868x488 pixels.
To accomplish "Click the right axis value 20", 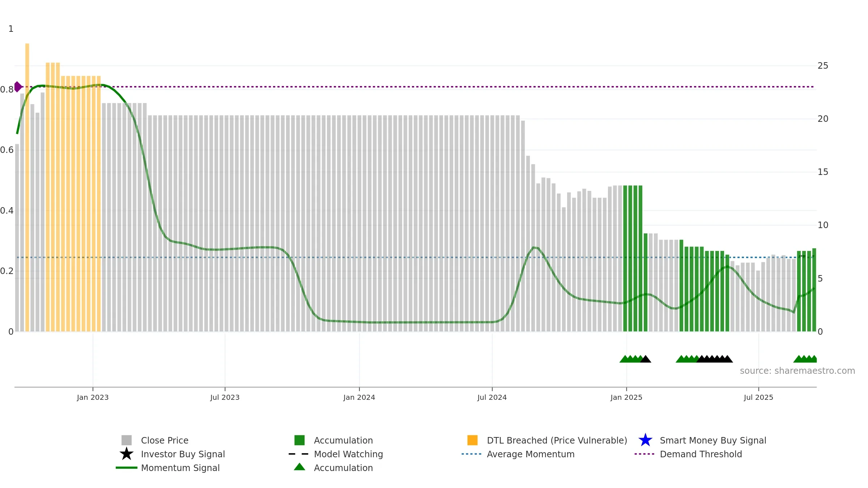I will (x=823, y=119).
